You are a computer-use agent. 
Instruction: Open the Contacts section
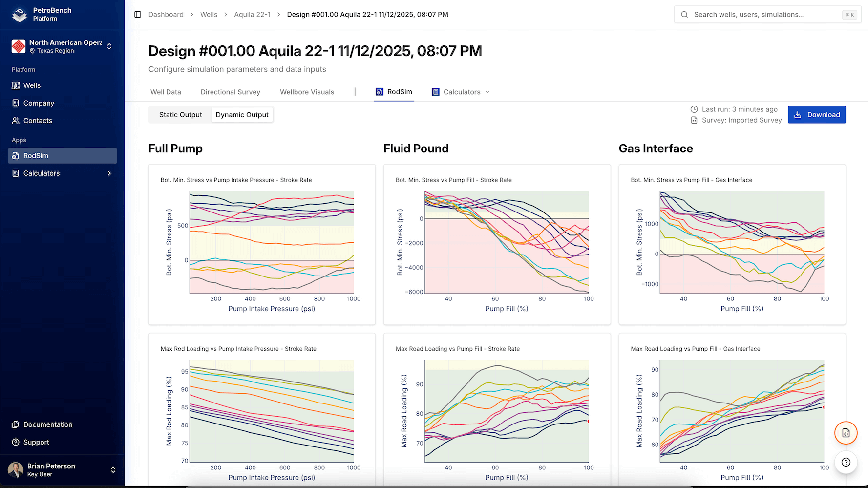click(x=38, y=120)
